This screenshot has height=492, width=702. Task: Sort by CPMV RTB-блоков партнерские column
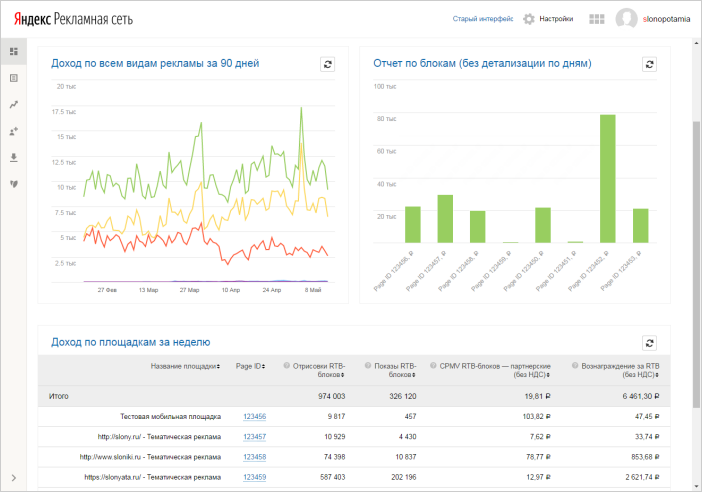pyautogui.click(x=495, y=370)
